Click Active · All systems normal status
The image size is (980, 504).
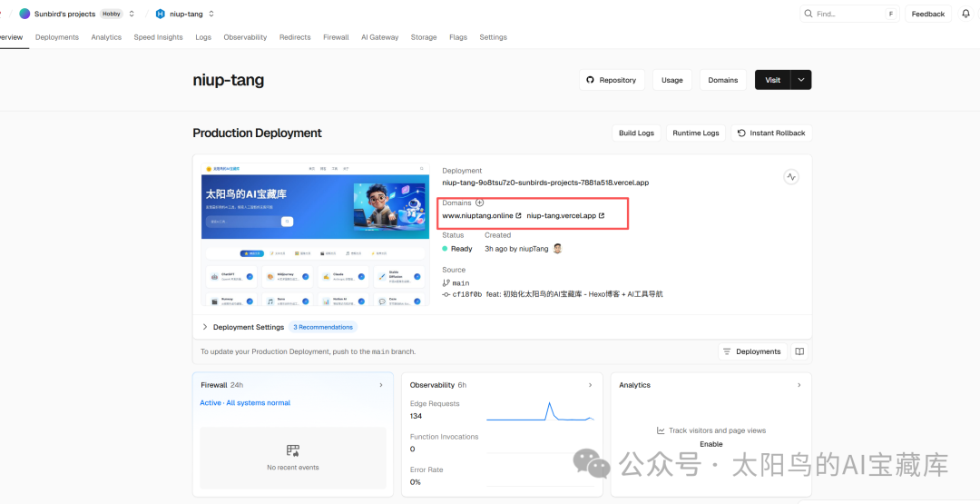coord(245,402)
